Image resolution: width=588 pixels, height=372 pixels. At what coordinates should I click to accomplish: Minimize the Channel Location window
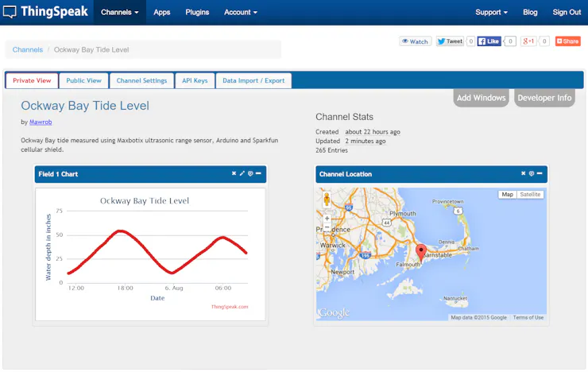point(540,173)
